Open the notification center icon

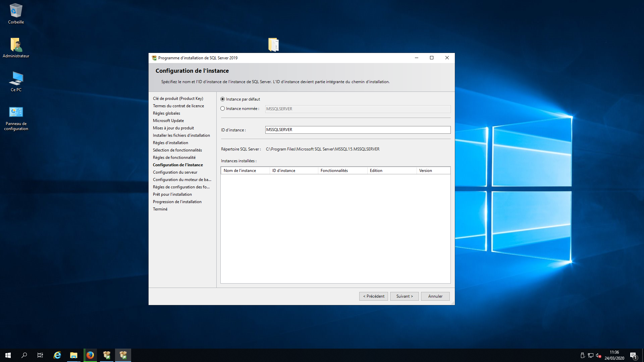coord(633,355)
